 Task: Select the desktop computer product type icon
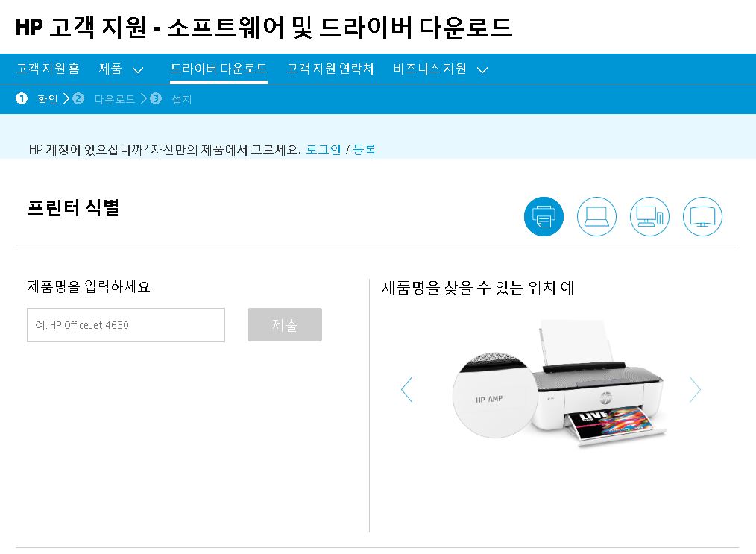649,216
